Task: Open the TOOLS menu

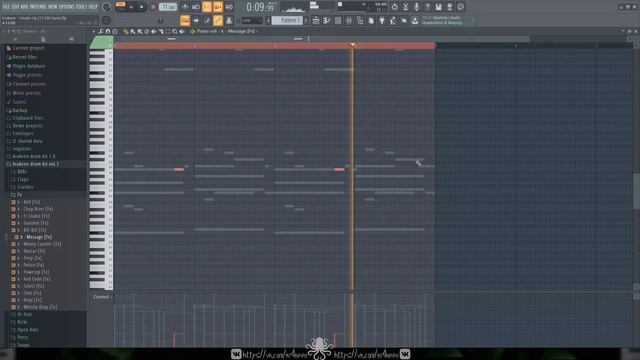Action: tap(81, 7)
